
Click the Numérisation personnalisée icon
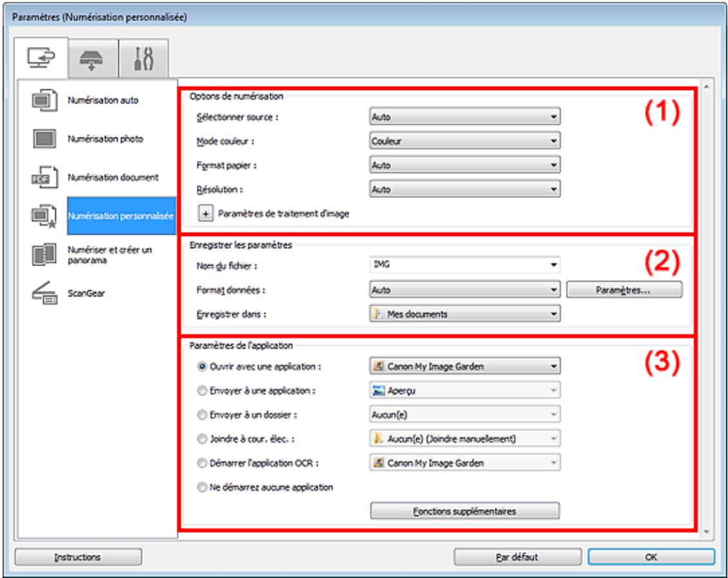click(x=42, y=216)
